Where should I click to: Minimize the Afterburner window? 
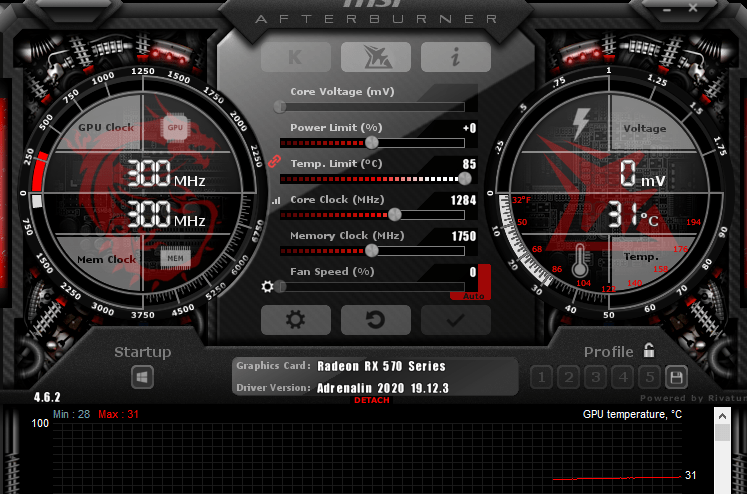[667, 9]
